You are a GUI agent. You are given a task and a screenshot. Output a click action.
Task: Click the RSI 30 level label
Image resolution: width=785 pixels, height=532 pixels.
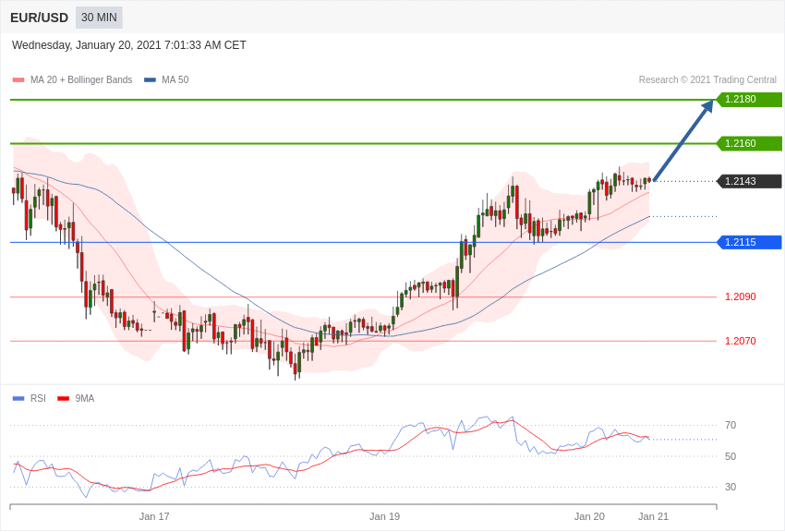(731, 487)
